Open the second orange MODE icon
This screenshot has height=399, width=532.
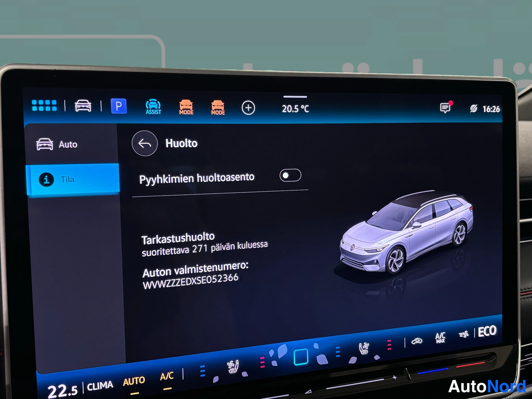click(x=218, y=108)
